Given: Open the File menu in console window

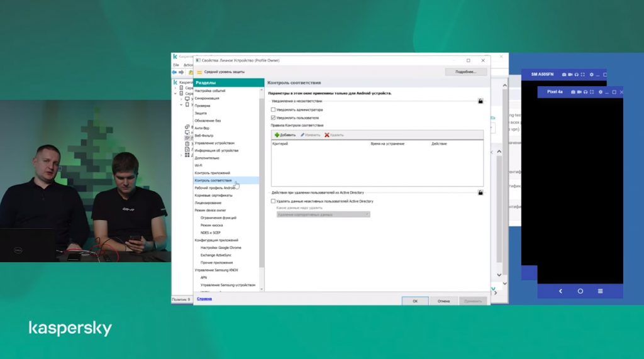Looking at the screenshot, I should 176,65.
